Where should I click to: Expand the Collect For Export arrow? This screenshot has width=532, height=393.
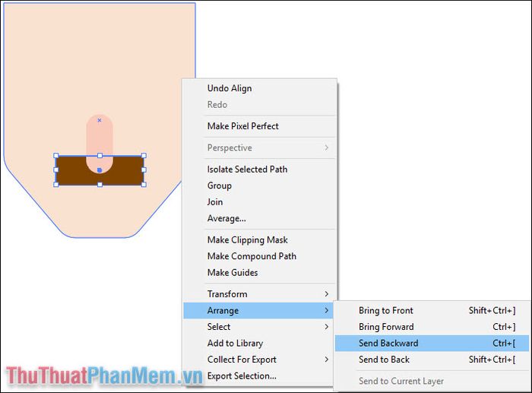[326, 360]
